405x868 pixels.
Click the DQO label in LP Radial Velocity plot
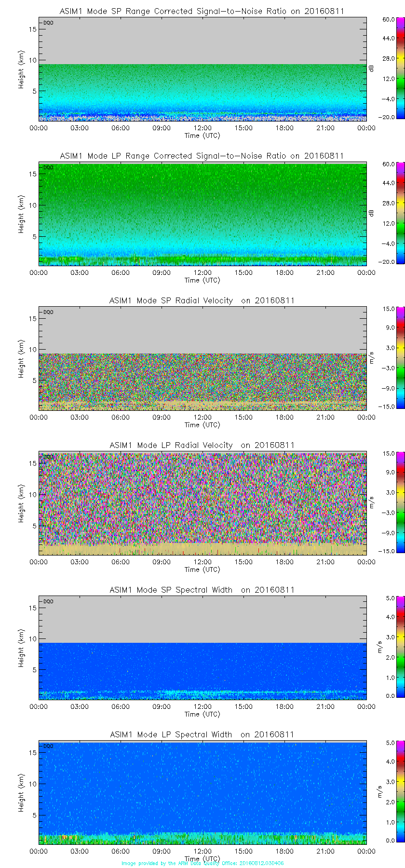pos(48,457)
